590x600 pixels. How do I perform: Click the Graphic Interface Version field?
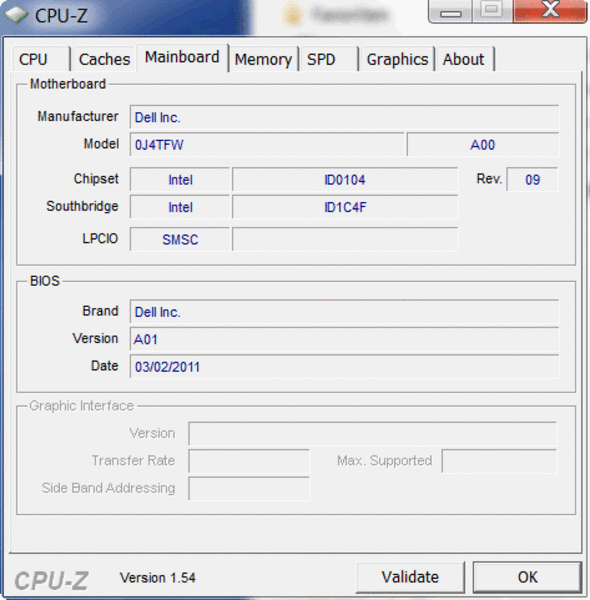pyautogui.click(x=372, y=434)
